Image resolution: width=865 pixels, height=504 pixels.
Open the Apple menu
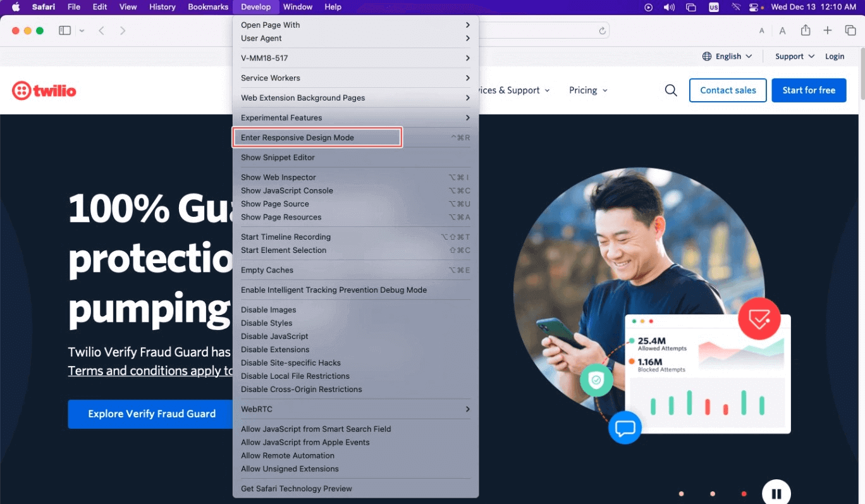pyautogui.click(x=16, y=7)
